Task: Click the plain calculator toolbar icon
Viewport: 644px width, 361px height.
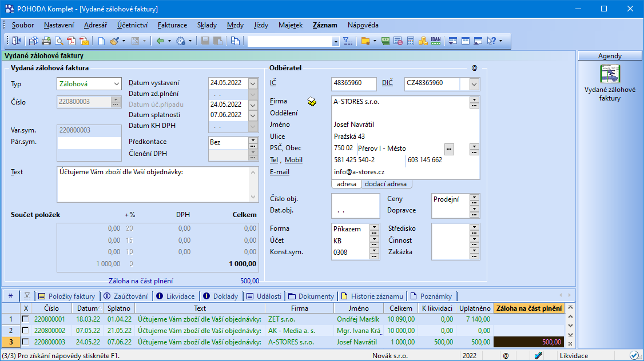Action: pyautogui.click(x=410, y=41)
